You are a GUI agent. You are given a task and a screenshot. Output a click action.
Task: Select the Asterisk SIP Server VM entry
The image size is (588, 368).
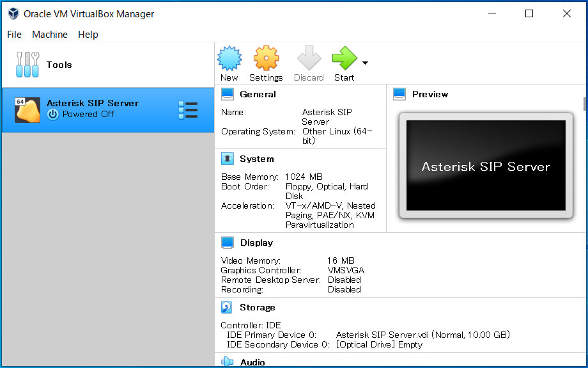click(x=108, y=110)
